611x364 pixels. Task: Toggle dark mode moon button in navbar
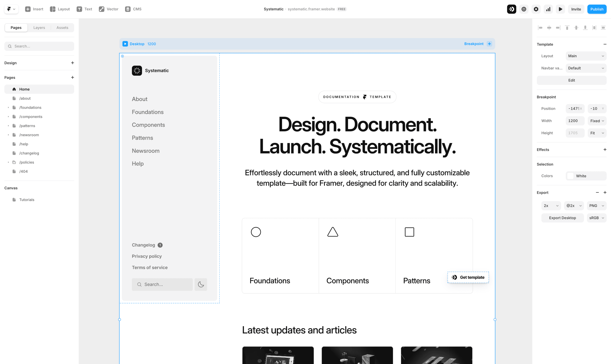coord(201,284)
